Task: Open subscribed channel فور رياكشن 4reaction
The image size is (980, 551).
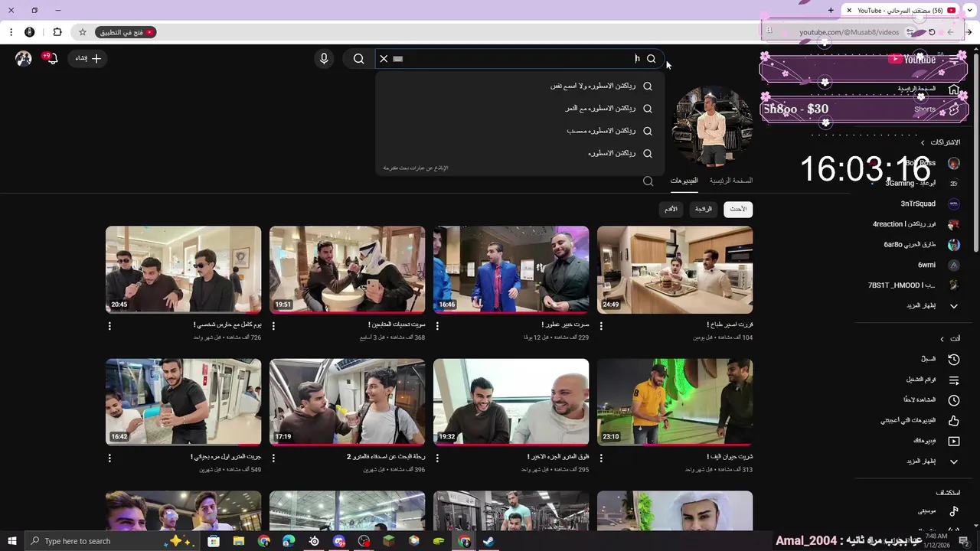Action: pyautogui.click(x=916, y=224)
